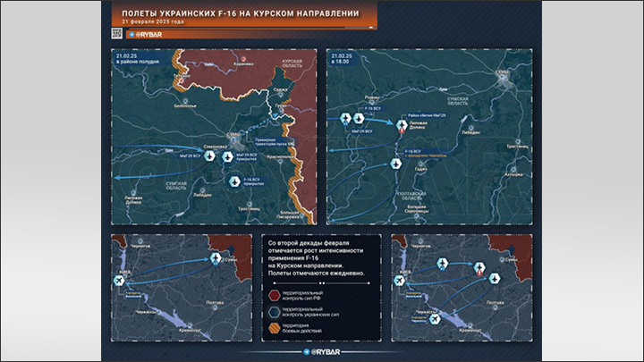The image size is (644, 362).
Task: Click 'Кременчуг' label in the bottom-left overview map
Action: (x=191, y=330)
